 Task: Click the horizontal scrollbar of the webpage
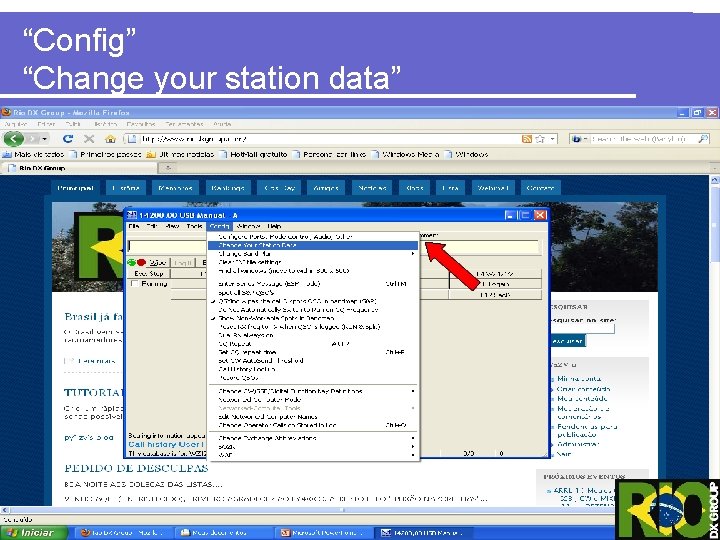(x=342, y=510)
